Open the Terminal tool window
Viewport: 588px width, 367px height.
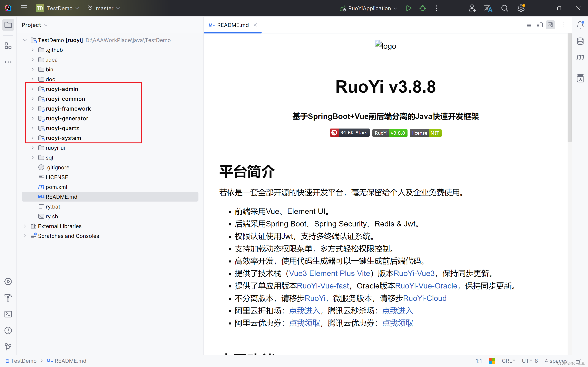coord(8,314)
